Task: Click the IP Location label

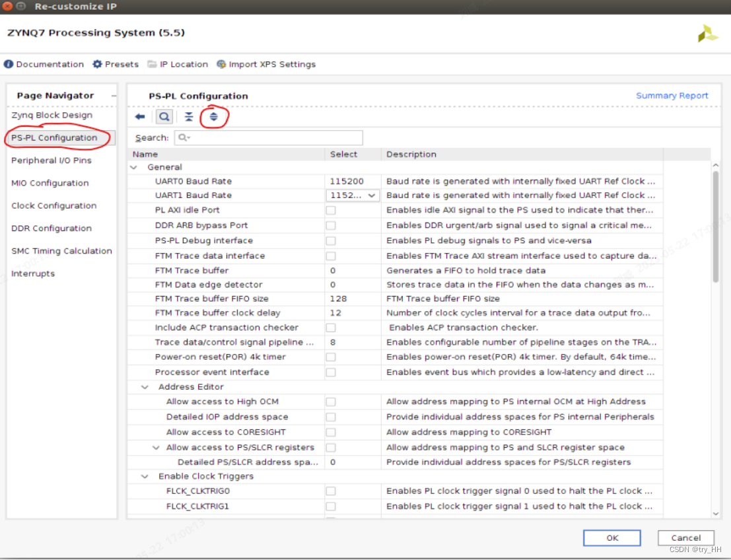Action: (x=184, y=64)
